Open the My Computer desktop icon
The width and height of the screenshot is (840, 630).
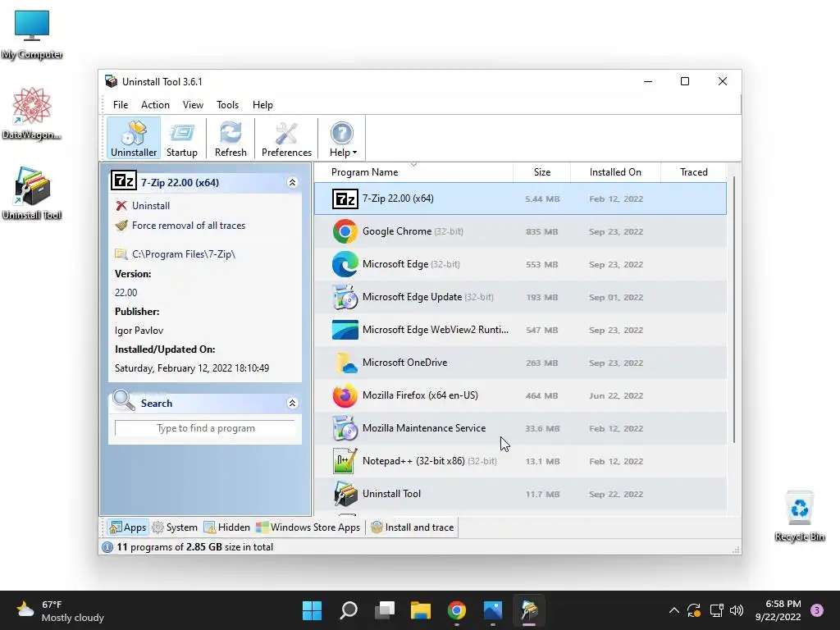click(32, 34)
